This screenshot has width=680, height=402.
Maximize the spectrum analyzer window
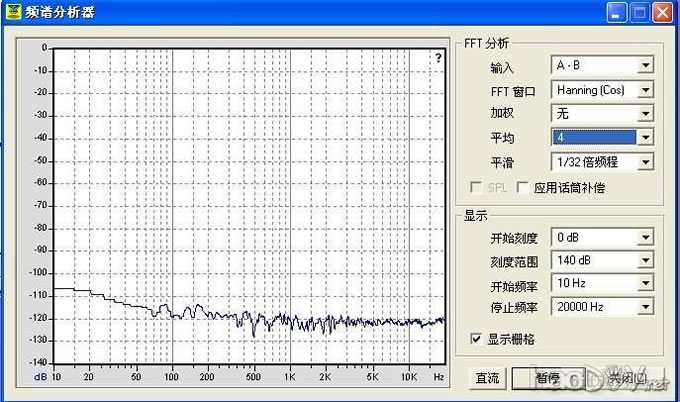tap(639, 12)
